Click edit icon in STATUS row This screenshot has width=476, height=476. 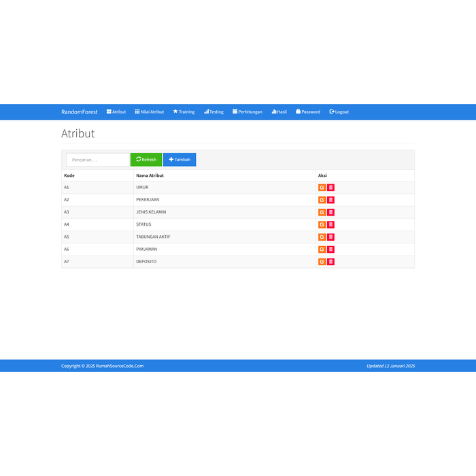pos(322,224)
